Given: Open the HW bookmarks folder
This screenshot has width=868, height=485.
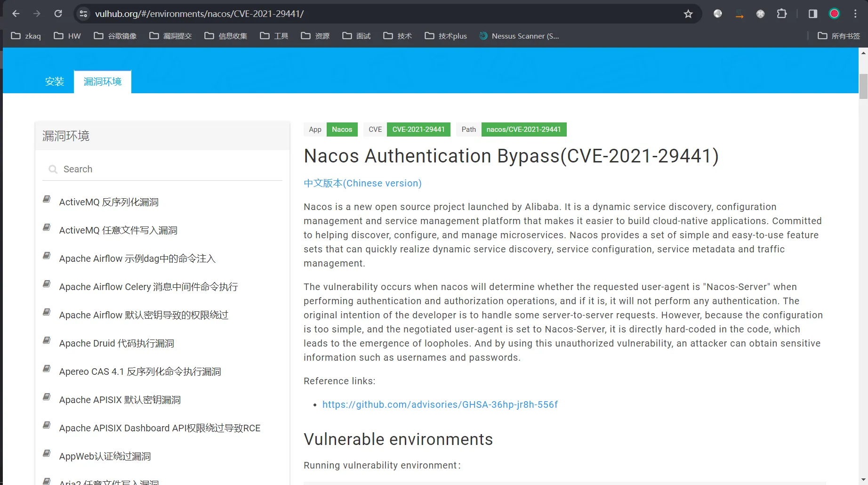Looking at the screenshot, I should [67, 36].
